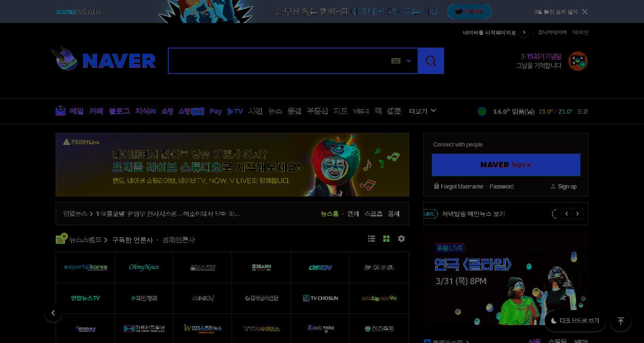This screenshot has height=343, width=644.
Task: Expand search autocomplete dropdown arrow
Action: 409,61
